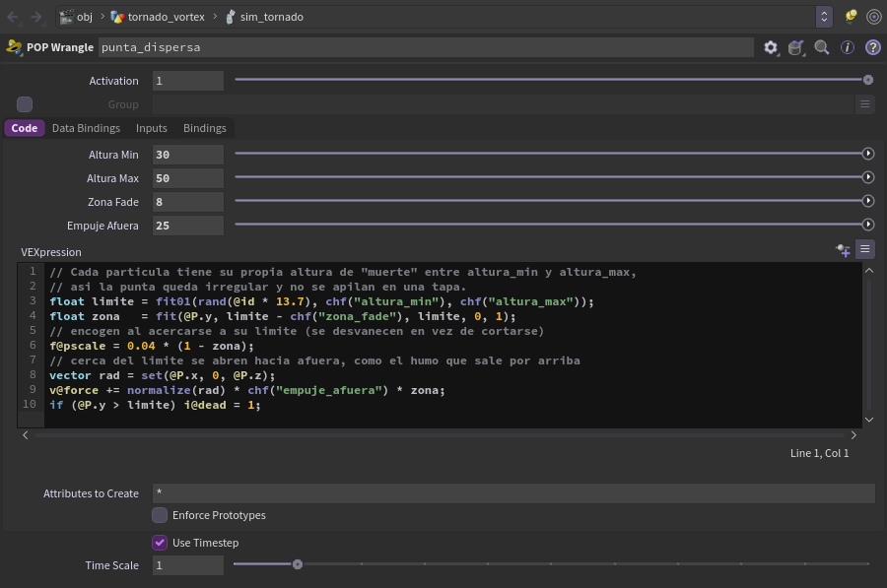Open help with the question mark icon
Viewport: 887px width, 588px height.
coord(873,47)
